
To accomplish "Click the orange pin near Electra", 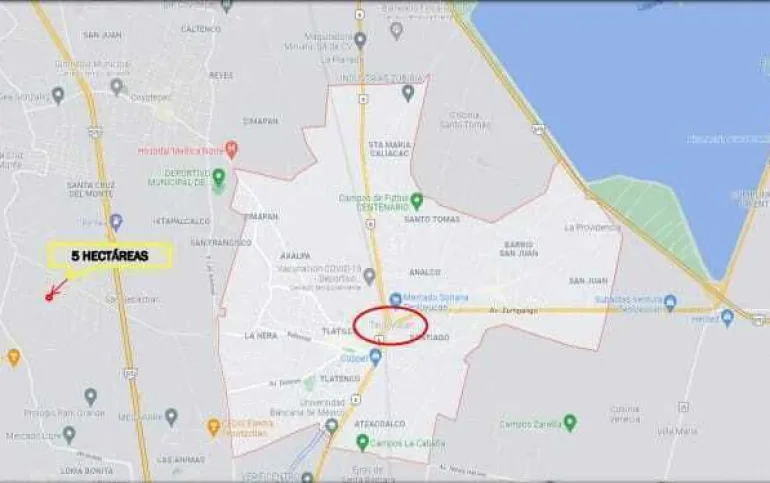I will point(213,427).
